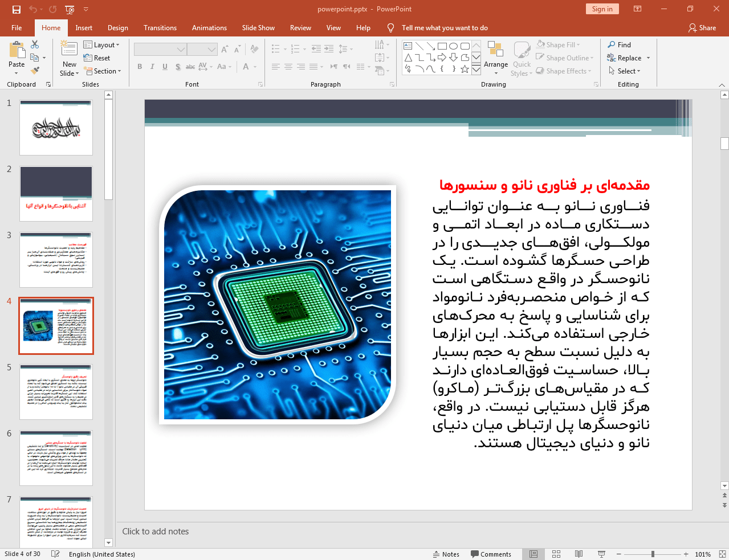Decrease list indent level

(x=316, y=49)
